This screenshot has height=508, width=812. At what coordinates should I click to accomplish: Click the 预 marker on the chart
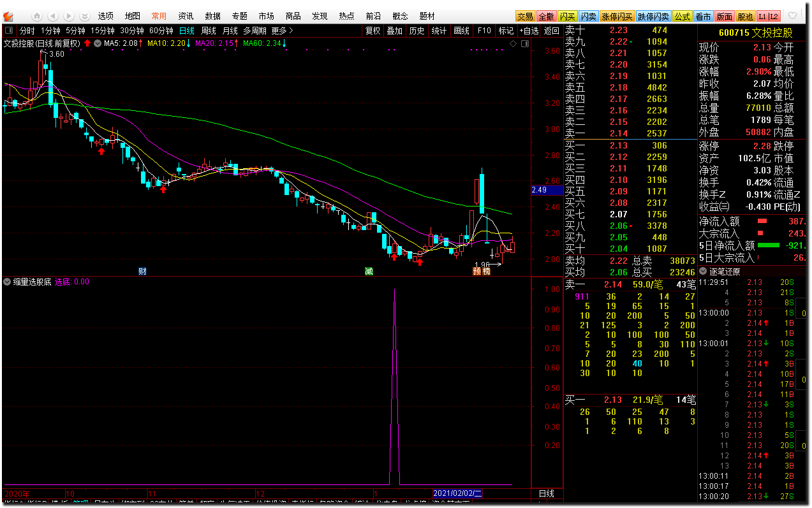[476, 272]
